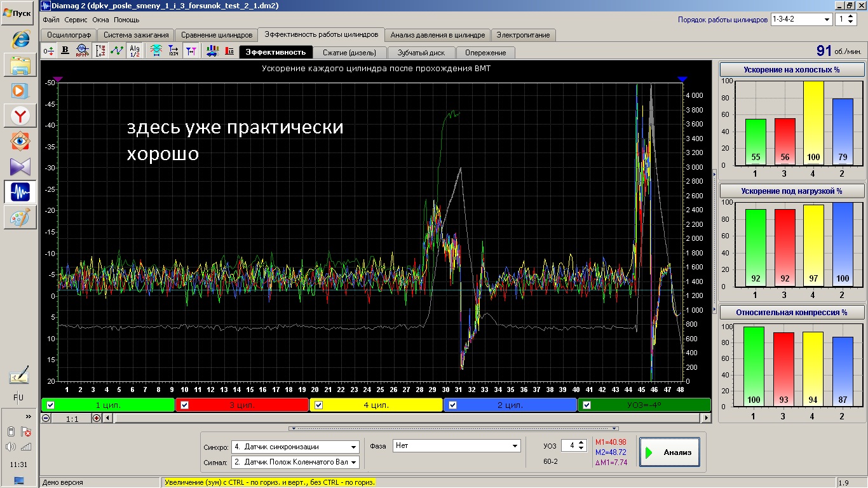868x488 pixels.
Task: Open the Помощь menu
Action: coord(126,20)
